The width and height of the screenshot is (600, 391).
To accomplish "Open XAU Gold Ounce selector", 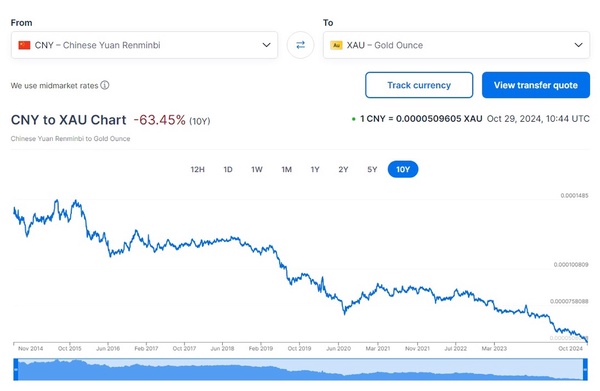I will tap(457, 45).
